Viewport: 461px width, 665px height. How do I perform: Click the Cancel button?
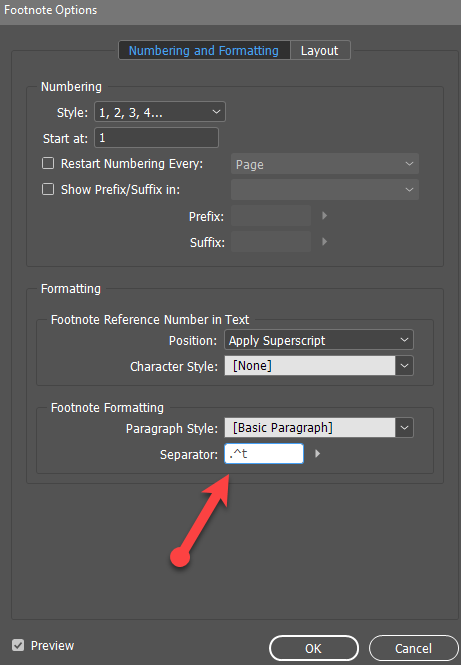pos(414,648)
